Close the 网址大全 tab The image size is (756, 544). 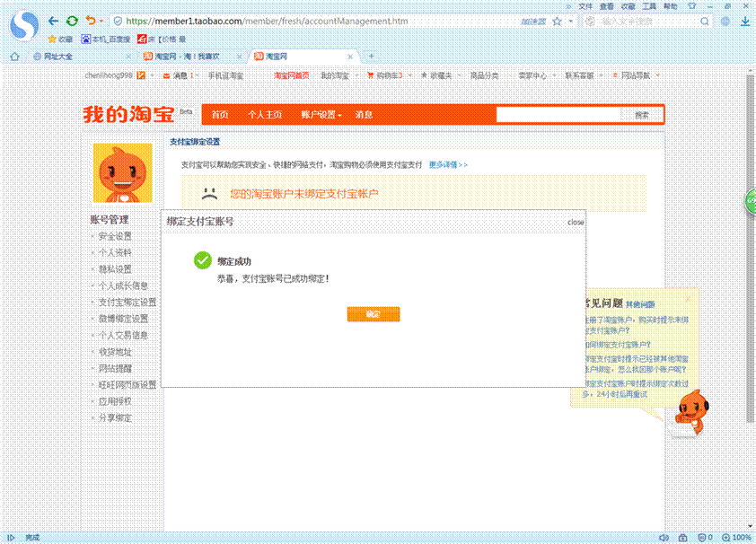[x=128, y=57]
